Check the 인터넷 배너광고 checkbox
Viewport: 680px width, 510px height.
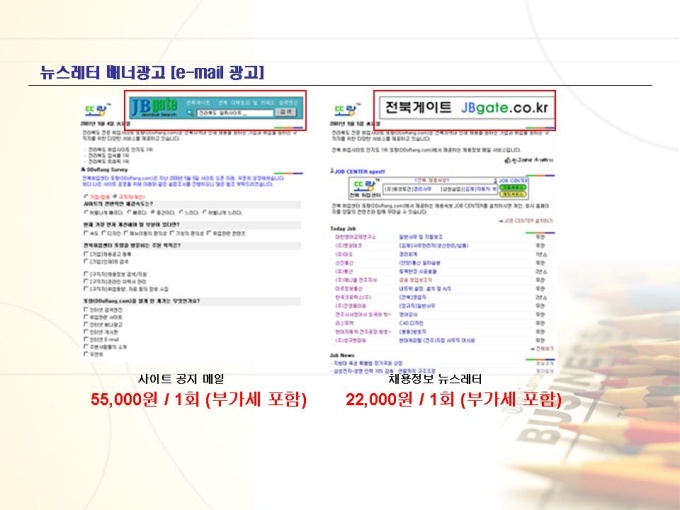pos(86,324)
